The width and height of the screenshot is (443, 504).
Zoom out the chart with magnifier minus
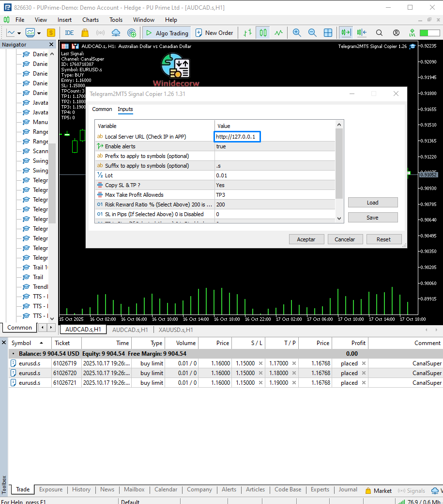coord(312,33)
